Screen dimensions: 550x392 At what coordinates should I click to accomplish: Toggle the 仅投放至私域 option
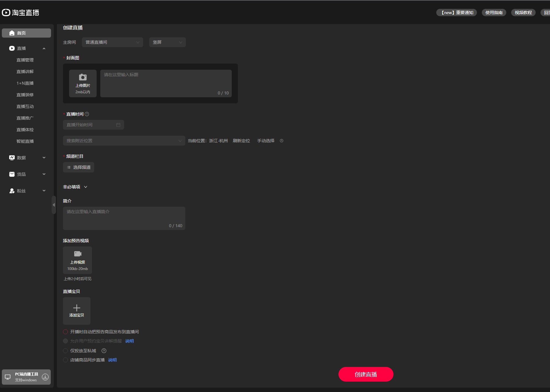tap(65, 351)
